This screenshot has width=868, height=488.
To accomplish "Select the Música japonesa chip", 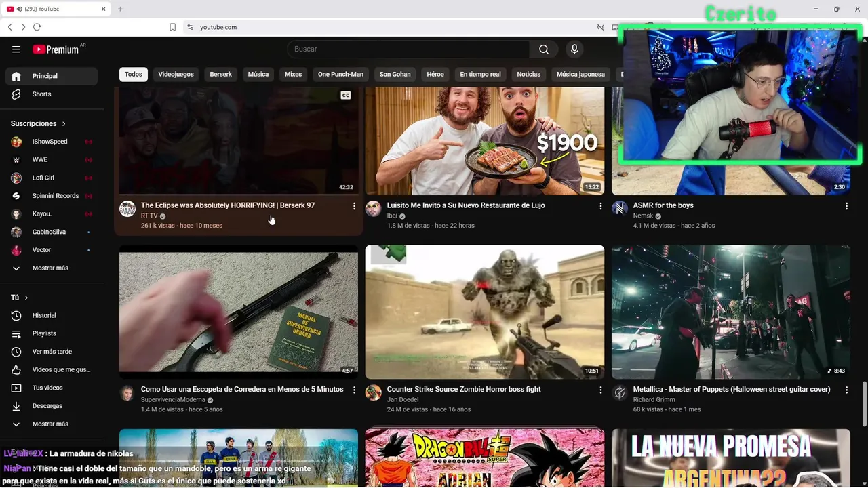I will click(580, 74).
